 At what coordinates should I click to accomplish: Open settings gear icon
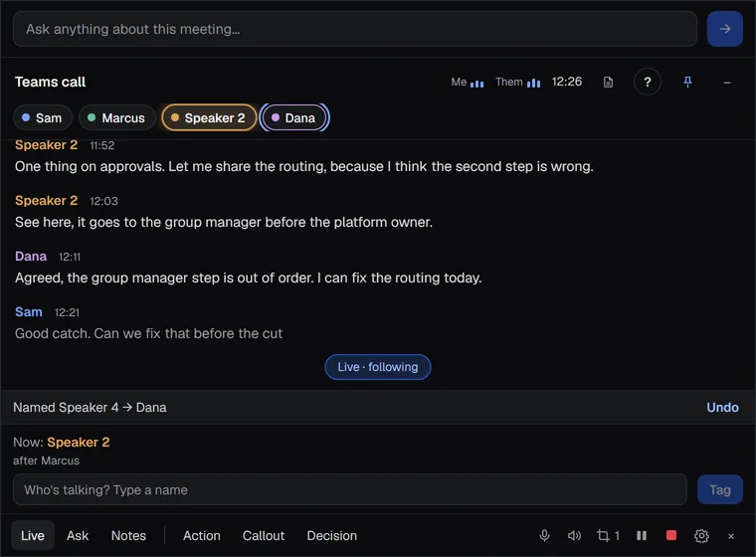[701, 536]
